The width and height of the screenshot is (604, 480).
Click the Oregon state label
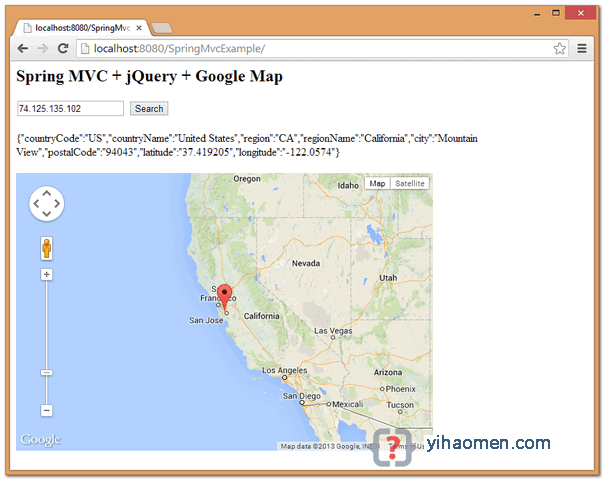pyautogui.click(x=247, y=179)
